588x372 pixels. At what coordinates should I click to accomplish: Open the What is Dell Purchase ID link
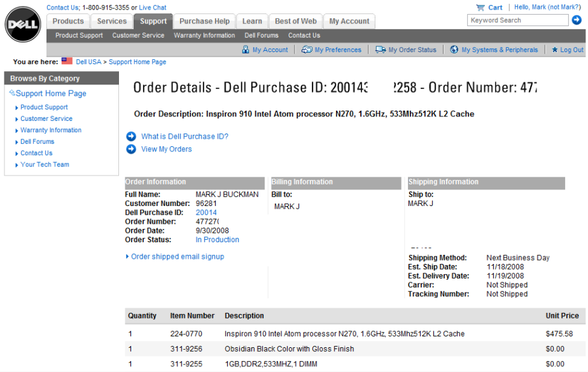pyautogui.click(x=185, y=136)
